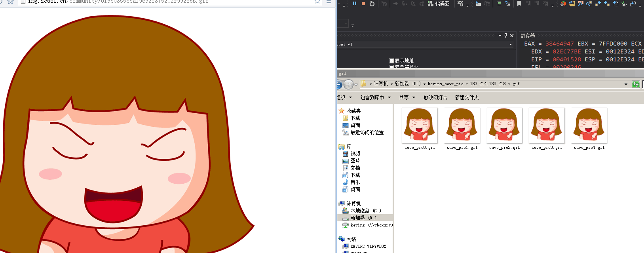This screenshot has height=253, width=644.
Task: Select the save_pic4.gif thumbnail
Action: click(589, 126)
